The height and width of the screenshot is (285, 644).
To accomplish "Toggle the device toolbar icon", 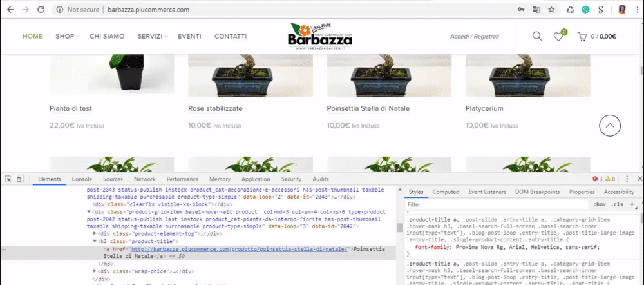I will point(21,179).
